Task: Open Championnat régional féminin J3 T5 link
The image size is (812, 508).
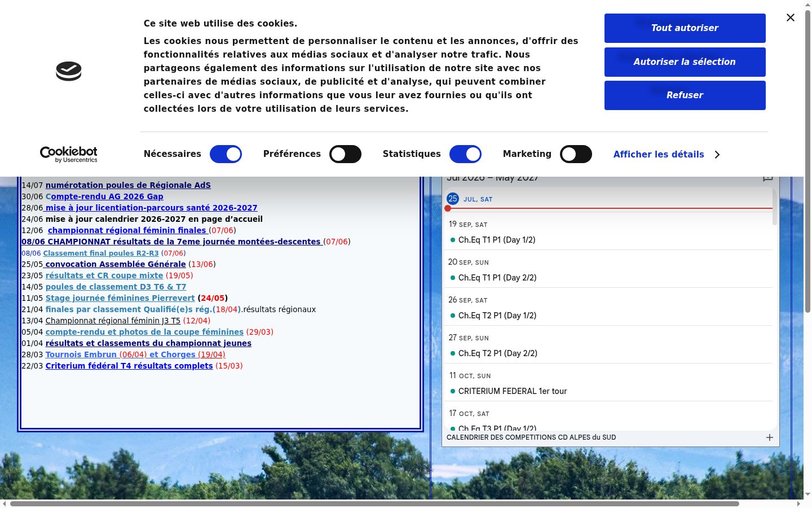Action: 113,321
